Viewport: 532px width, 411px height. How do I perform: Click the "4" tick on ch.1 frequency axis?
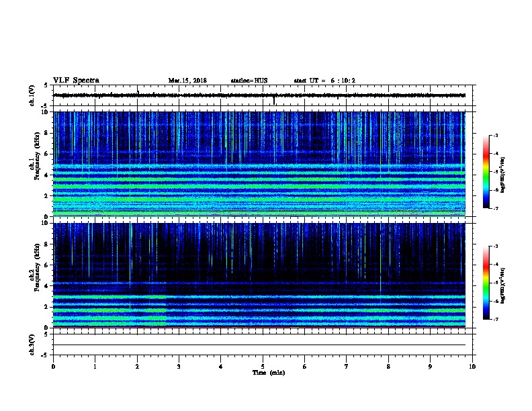(47, 175)
